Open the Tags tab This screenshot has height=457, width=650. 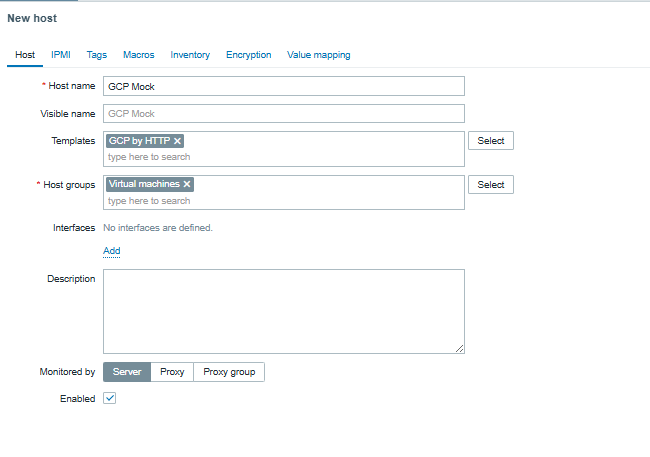[x=97, y=55]
